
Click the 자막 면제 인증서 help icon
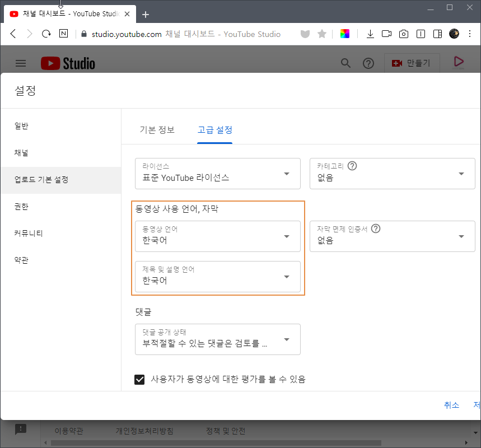[x=376, y=228]
